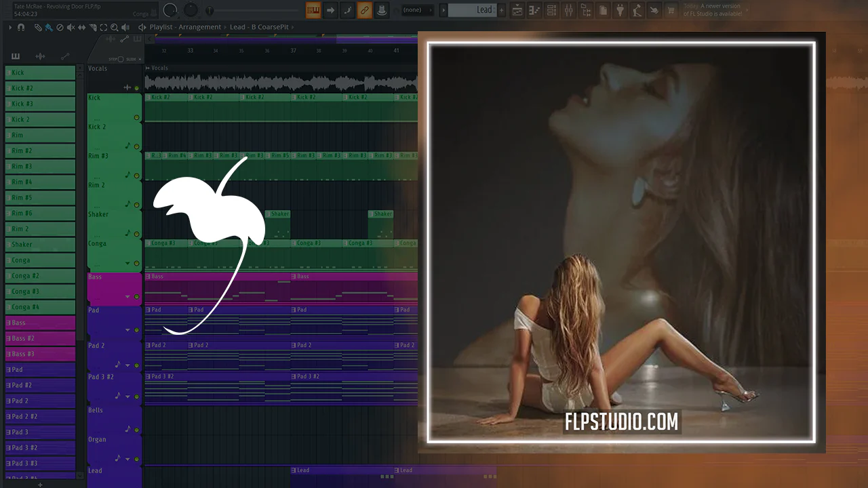The image size is (868, 488).
Task: Toggle the multilink chain icon
Action: tap(364, 10)
